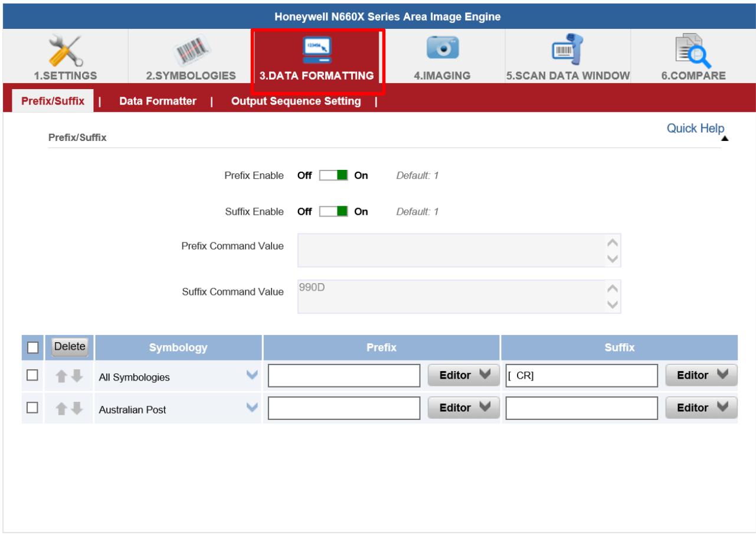This screenshot has height=535, width=756.
Task: Click the All Symbologies suffix field with [CR]
Action: tap(582, 376)
